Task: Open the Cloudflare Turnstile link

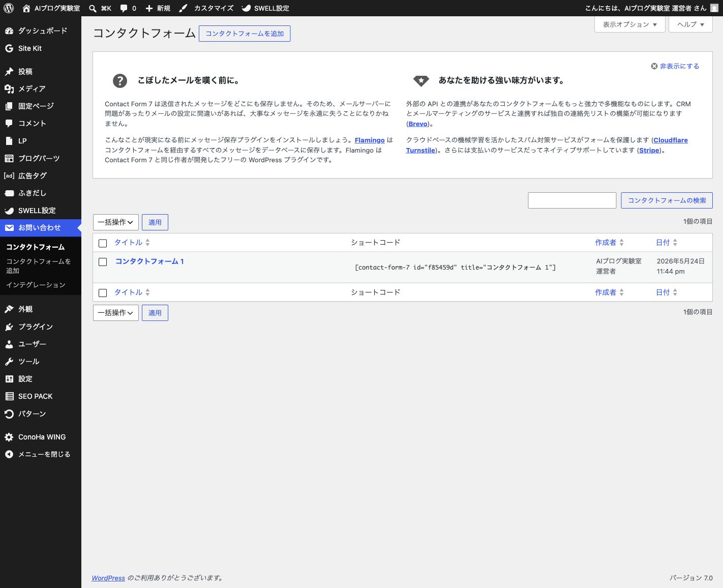Action: click(x=671, y=140)
